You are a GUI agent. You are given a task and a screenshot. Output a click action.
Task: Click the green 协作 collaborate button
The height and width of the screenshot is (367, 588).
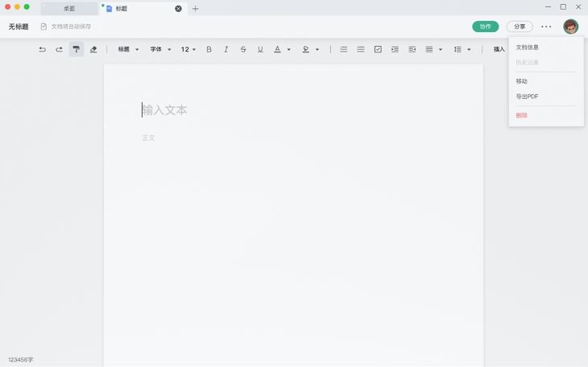[485, 27]
